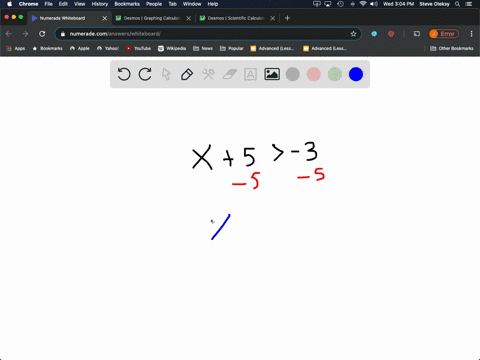This screenshot has height=360, width=480.
Task: Select the pink pen color
Action: 314,74
